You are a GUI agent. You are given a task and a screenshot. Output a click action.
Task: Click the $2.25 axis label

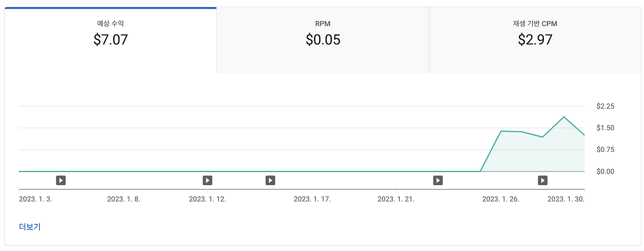605,106
